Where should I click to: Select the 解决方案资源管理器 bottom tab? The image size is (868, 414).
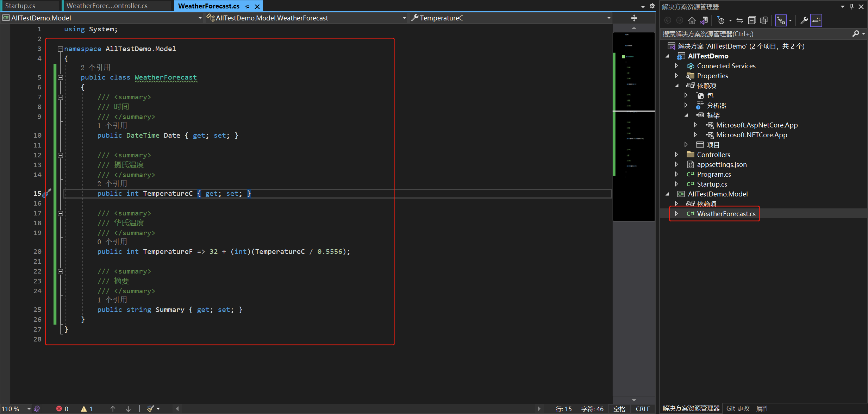click(691, 408)
